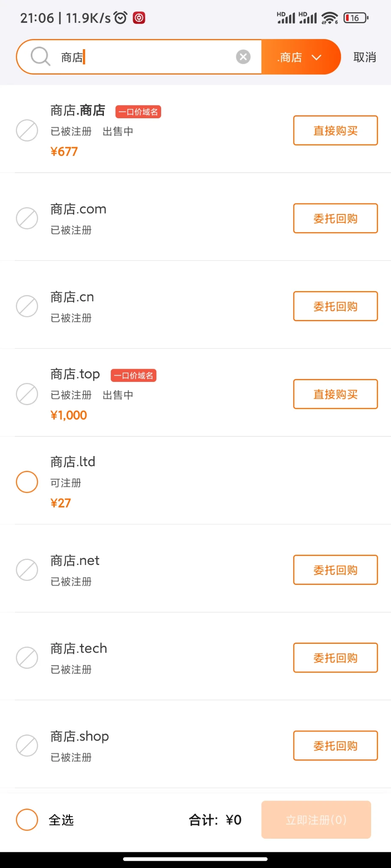Clear the search text with the X icon

pyautogui.click(x=243, y=57)
